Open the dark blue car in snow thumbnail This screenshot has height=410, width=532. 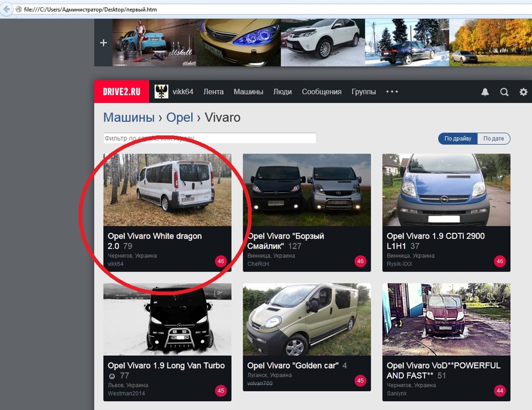(407, 43)
